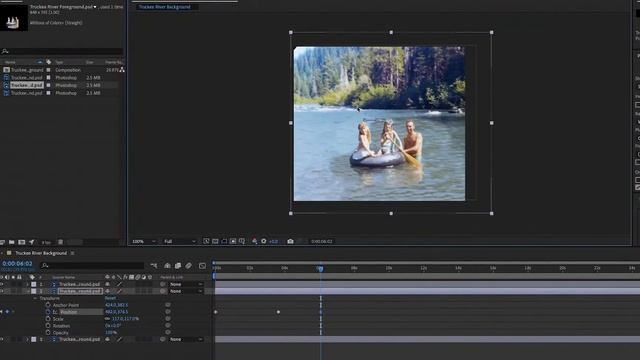Take a snapshot with the camera icon
This screenshot has height=360, width=640.
pyautogui.click(x=290, y=241)
